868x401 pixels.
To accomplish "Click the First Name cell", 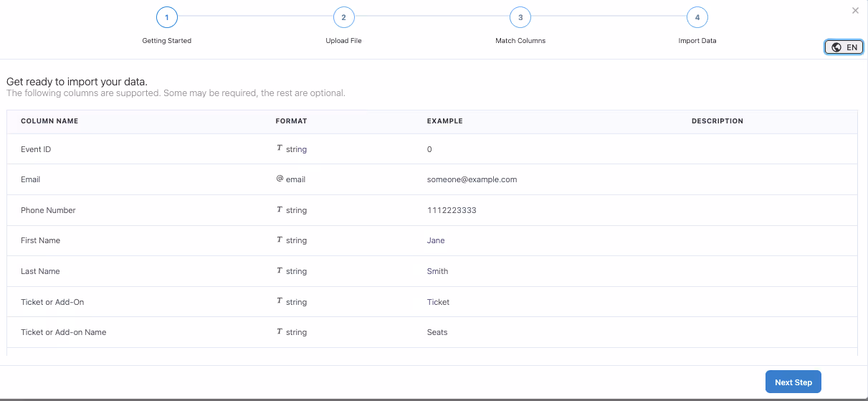I will pos(41,240).
